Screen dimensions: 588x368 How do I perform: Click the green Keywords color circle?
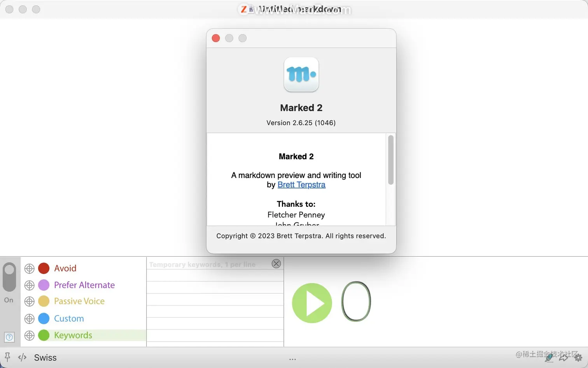click(44, 335)
